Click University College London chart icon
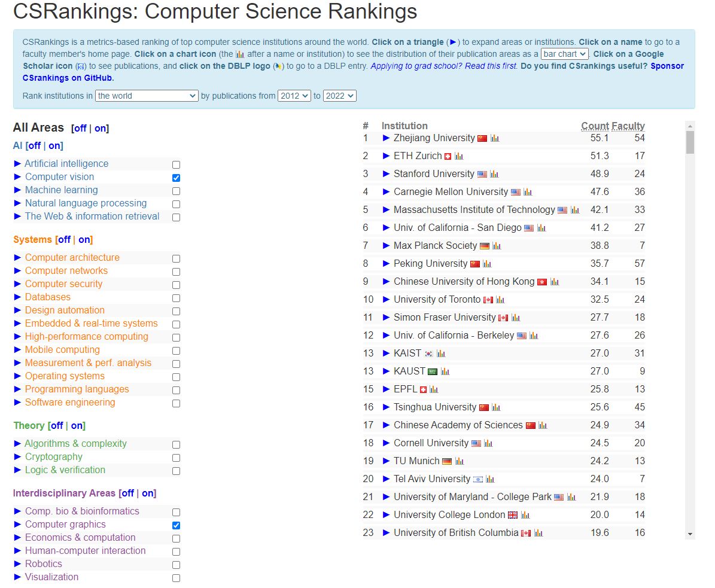The image size is (715, 588). pos(525,515)
